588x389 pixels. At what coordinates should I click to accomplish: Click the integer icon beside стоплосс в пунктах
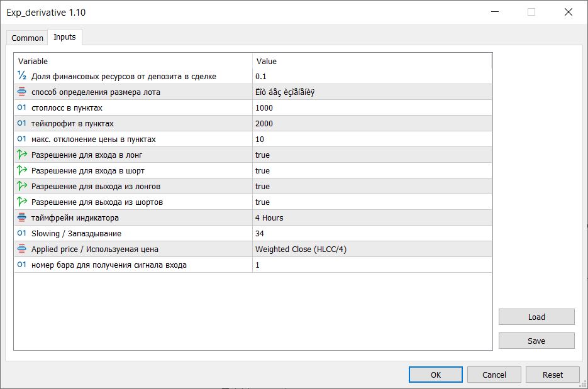(22, 107)
